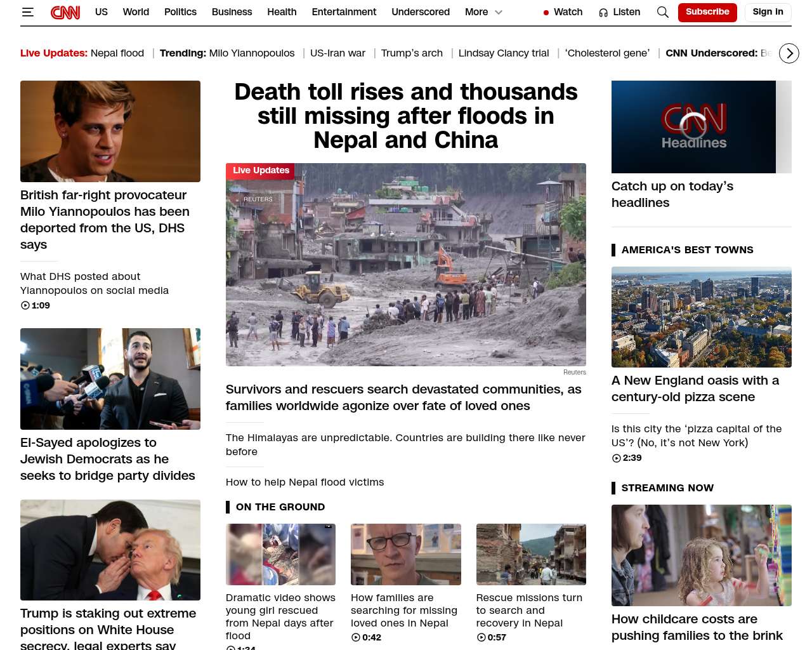Screen dimensions: 812x650
Task: Open trending topic Milo Yiannopoulos
Action: 252,53
